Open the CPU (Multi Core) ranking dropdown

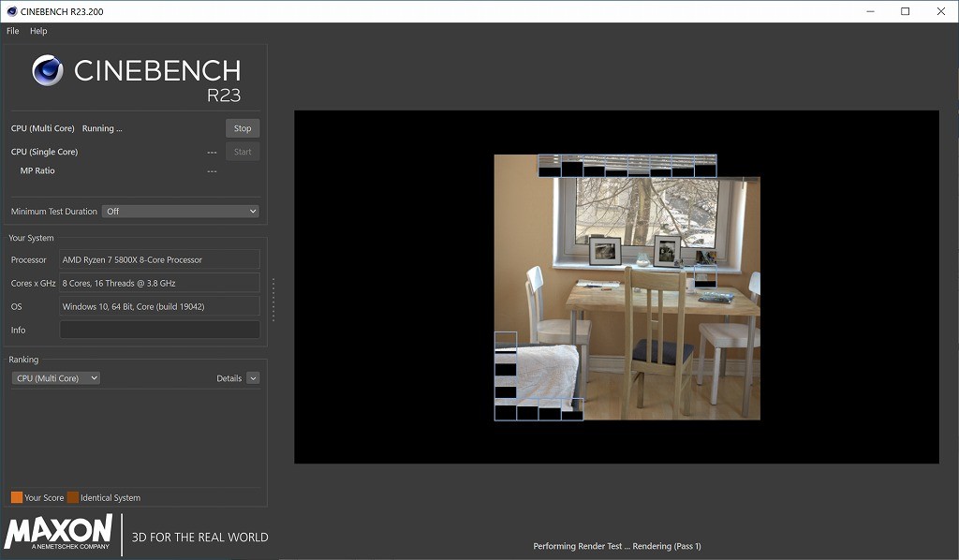click(55, 378)
